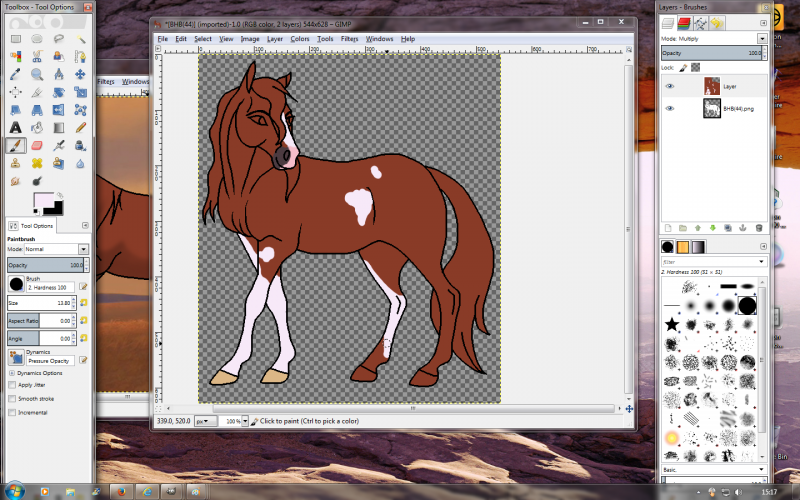Image resolution: width=800 pixels, height=500 pixels.
Task: Enable the Incremental checkbox
Action: [12, 412]
